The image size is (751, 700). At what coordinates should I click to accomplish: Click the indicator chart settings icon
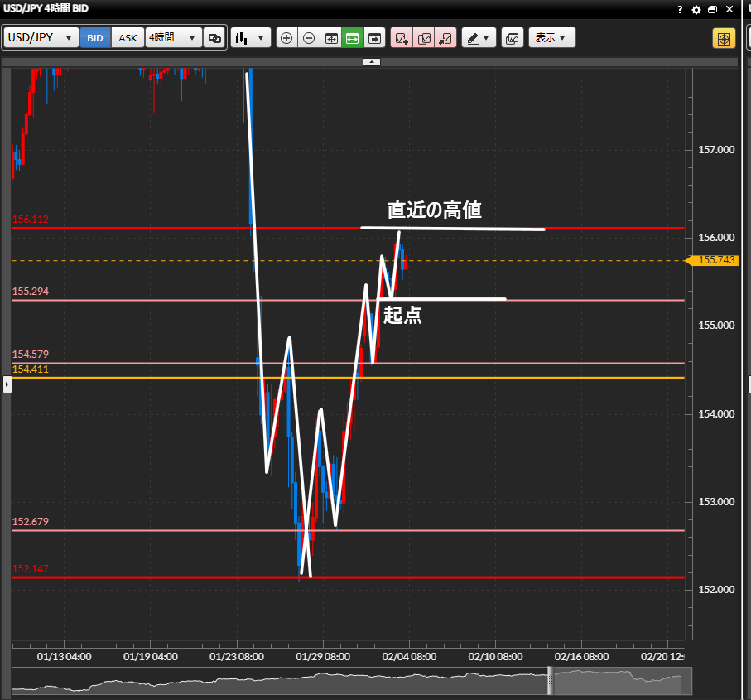pos(513,38)
